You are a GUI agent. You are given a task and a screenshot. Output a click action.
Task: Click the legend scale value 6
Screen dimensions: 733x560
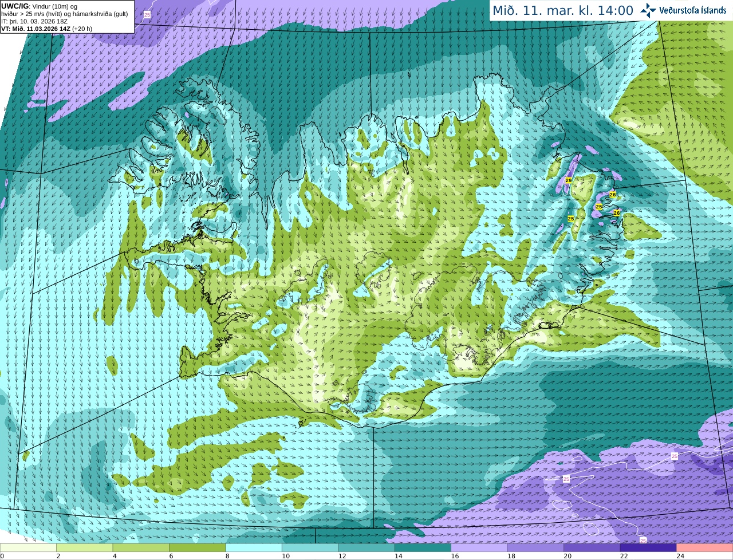pyautogui.click(x=171, y=556)
